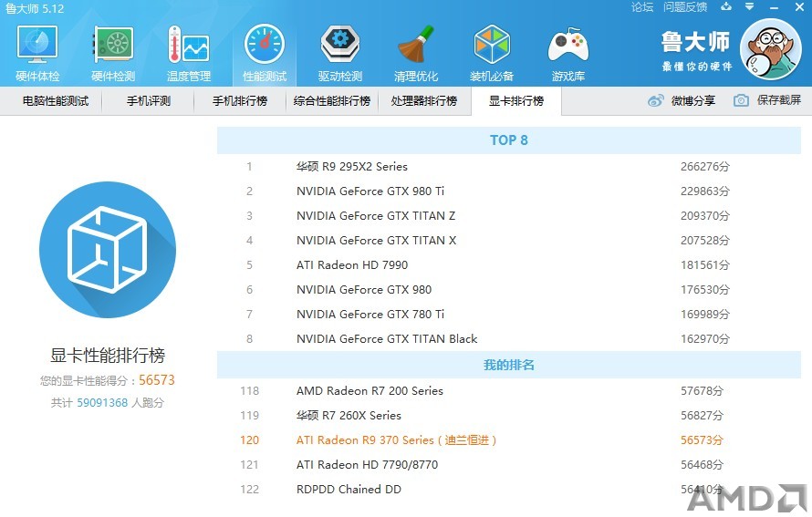This screenshot has height=517, width=812.
Task: Open the 清理优化 cleanup broom icon
Action: 415,45
